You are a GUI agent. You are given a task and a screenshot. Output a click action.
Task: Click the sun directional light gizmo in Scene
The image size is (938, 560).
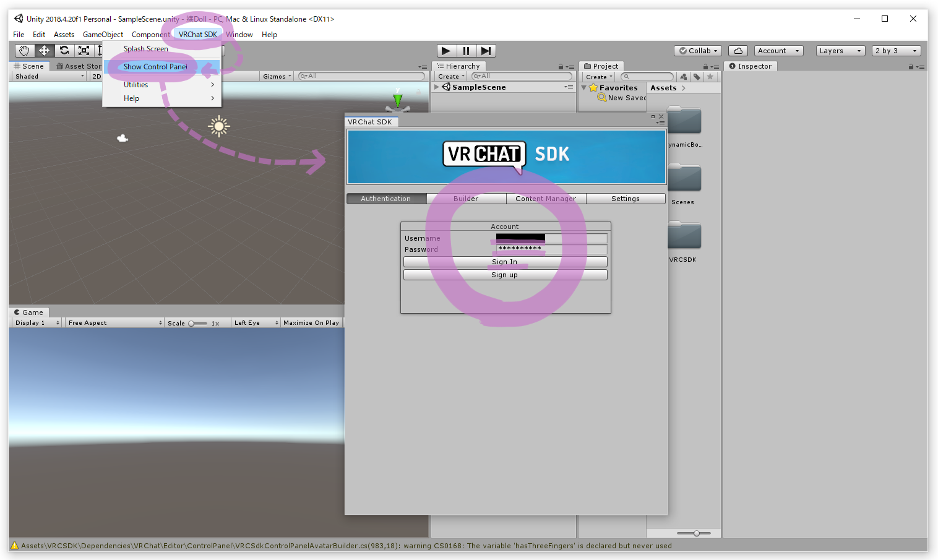tap(218, 126)
